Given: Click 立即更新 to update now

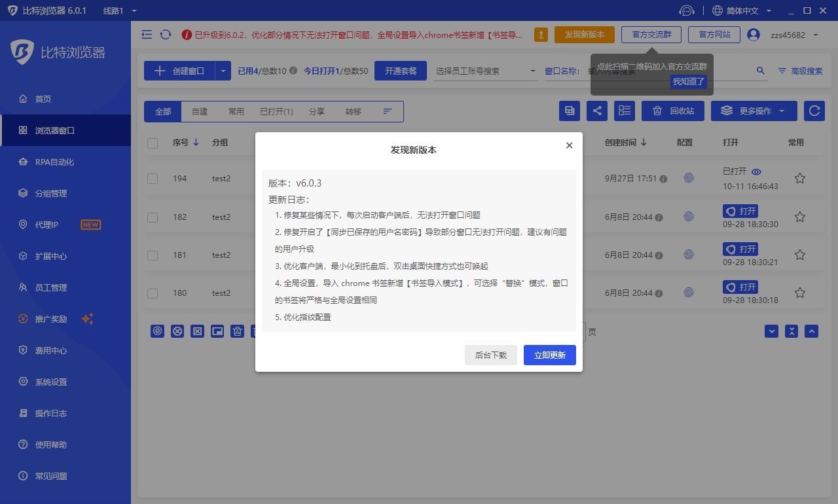Looking at the screenshot, I should pyautogui.click(x=549, y=355).
